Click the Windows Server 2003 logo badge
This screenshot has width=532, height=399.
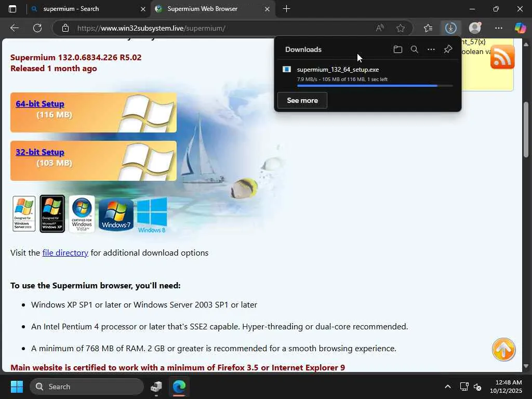point(24,214)
